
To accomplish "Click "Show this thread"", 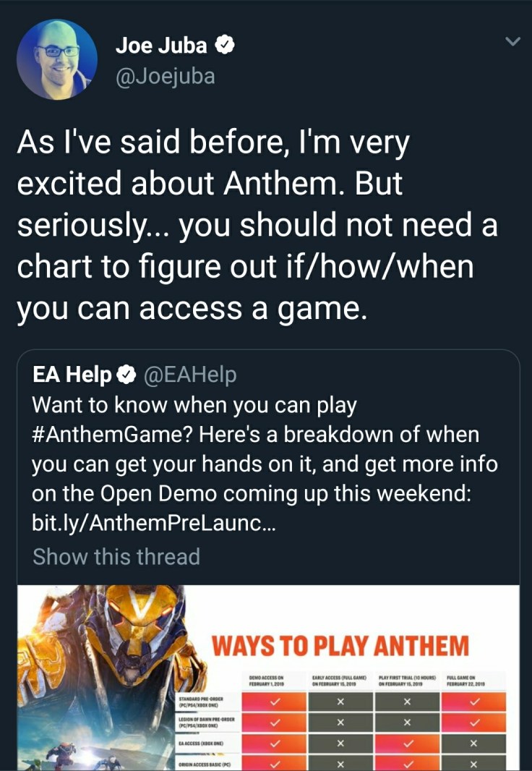I will tap(116, 556).
